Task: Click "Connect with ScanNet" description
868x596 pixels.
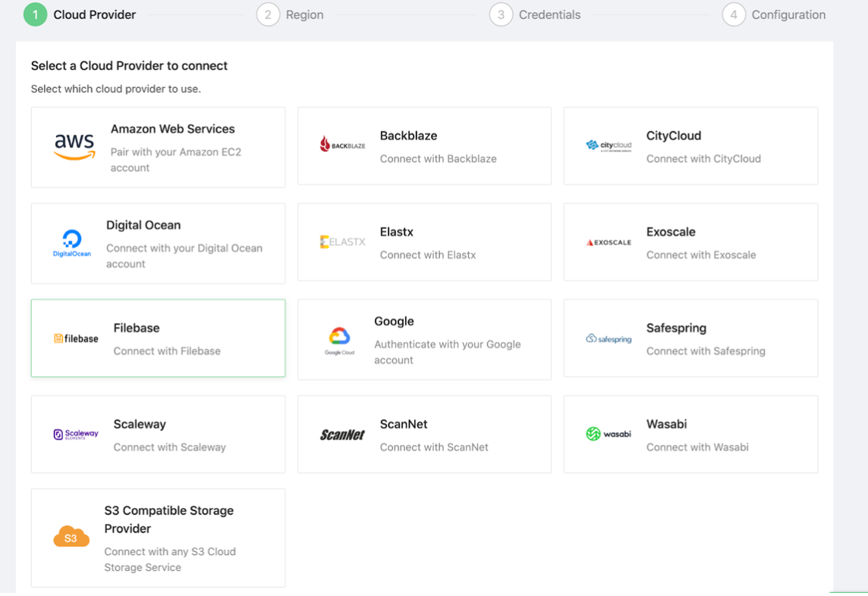Action: pos(434,447)
